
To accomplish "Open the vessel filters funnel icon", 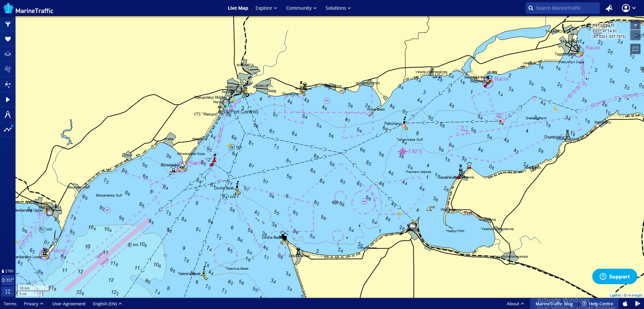I will 8,24.
